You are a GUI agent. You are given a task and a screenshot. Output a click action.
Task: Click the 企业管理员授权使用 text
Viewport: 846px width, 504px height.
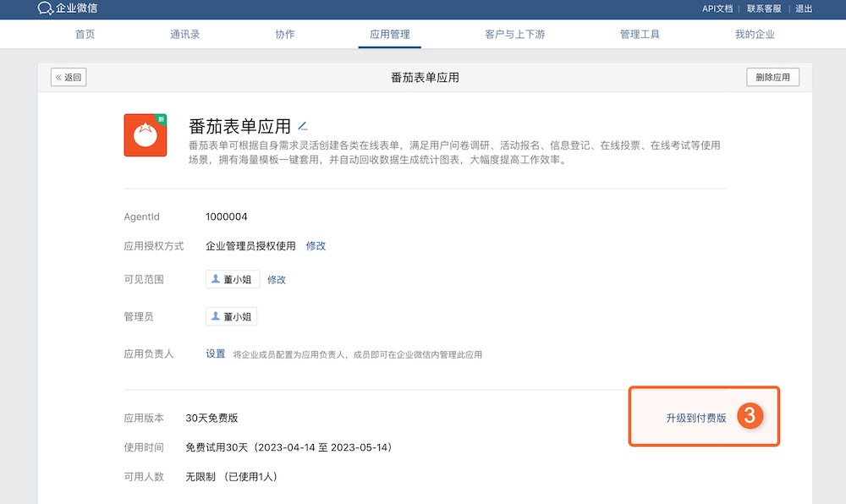250,246
